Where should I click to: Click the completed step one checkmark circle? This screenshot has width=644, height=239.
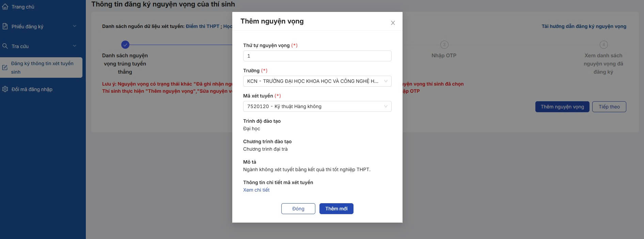tap(125, 45)
